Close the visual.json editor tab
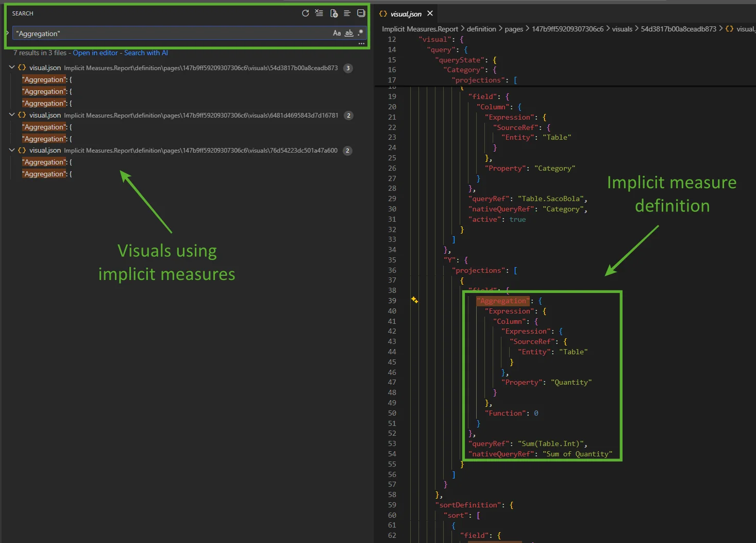This screenshot has height=543, width=756. coord(430,13)
